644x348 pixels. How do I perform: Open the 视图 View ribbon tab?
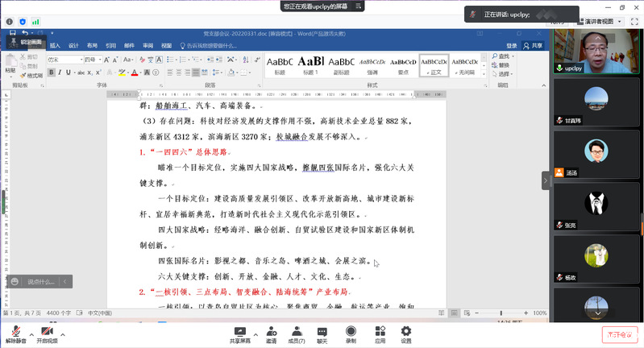pyautogui.click(x=166, y=46)
